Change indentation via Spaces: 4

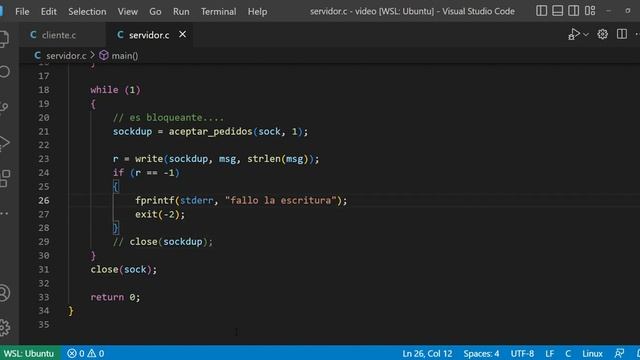click(481, 353)
